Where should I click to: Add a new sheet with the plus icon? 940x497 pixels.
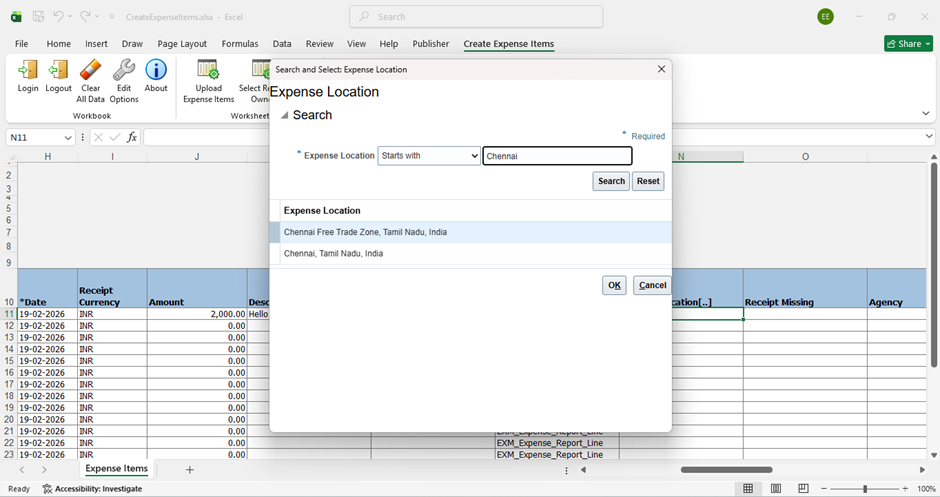[189, 470]
